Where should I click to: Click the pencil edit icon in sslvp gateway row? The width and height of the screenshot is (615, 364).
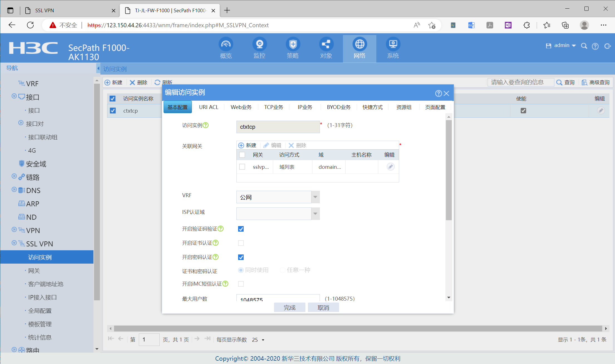[x=391, y=167]
